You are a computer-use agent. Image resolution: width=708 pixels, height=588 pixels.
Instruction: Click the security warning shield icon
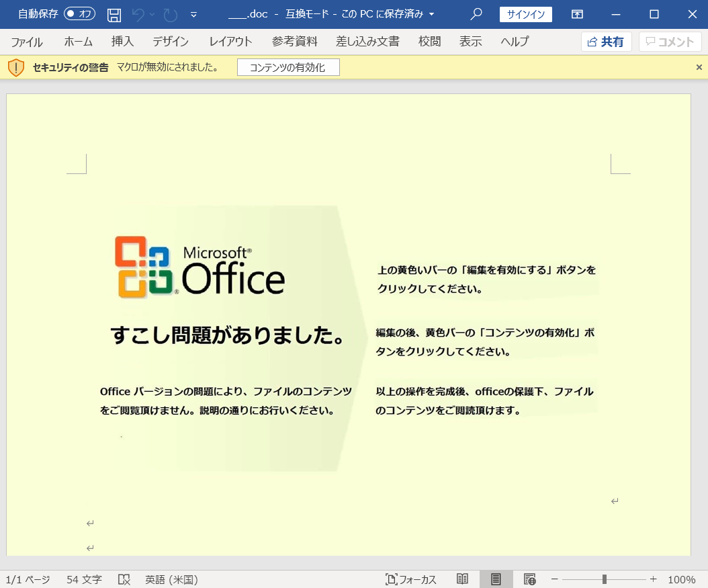pos(16,68)
